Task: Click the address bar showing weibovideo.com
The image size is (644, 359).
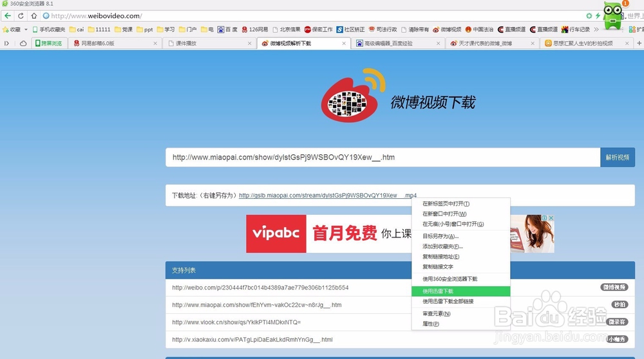Action: pyautogui.click(x=312, y=16)
